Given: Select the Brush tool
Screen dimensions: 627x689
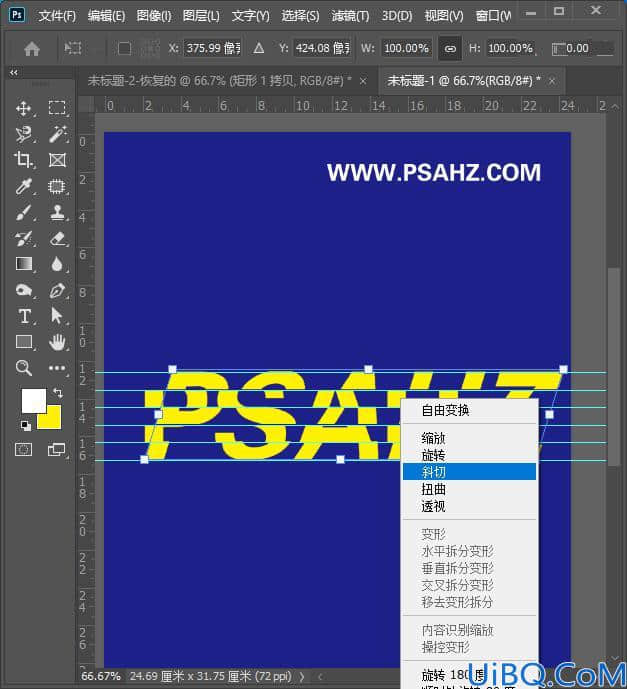Looking at the screenshot, I should [23, 213].
